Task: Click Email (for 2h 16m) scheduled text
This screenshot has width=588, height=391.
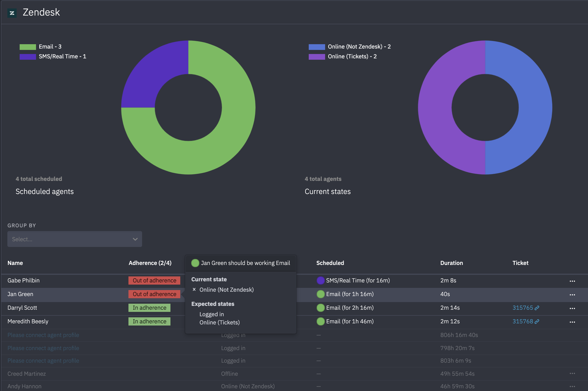Action: coord(350,308)
